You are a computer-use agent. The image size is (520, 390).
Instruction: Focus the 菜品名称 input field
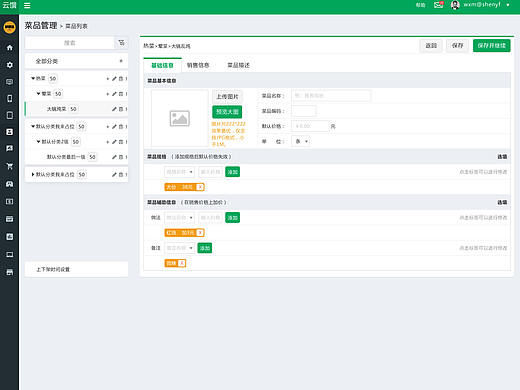click(x=331, y=96)
